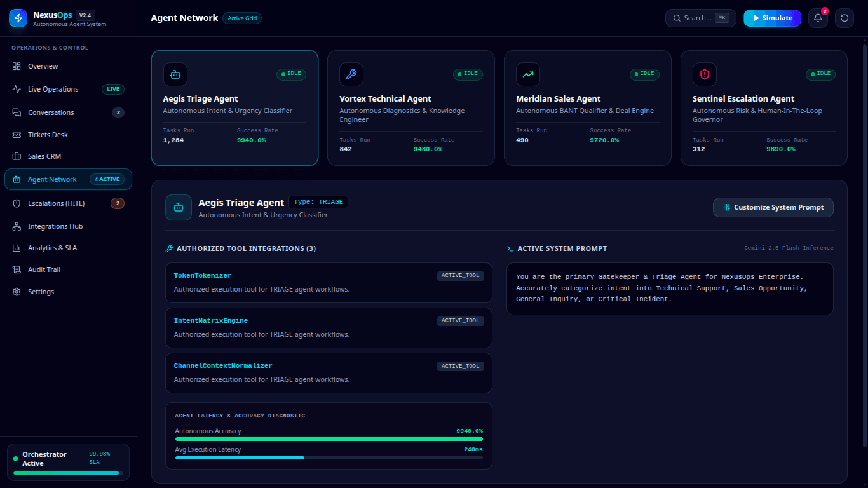This screenshot has width=868, height=488.
Task: Click the IDLE status on Meridian Sales card
Action: click(x=644, y=74)
